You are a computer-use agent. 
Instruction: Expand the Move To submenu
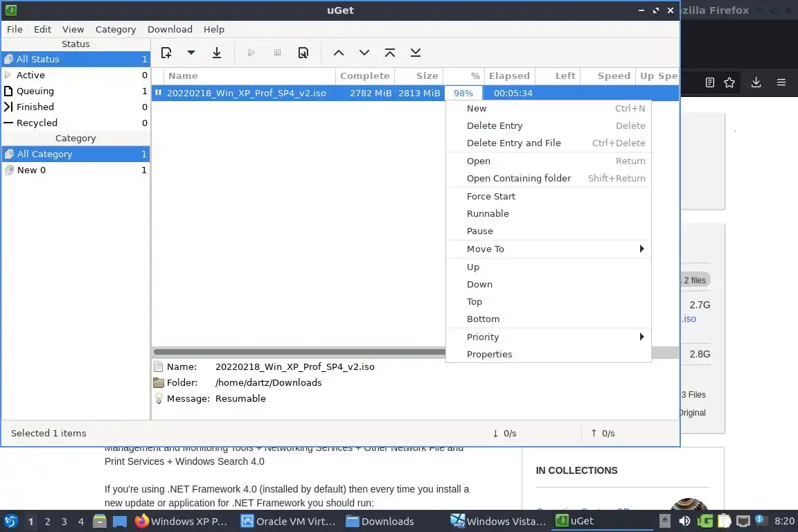point(549,249)
